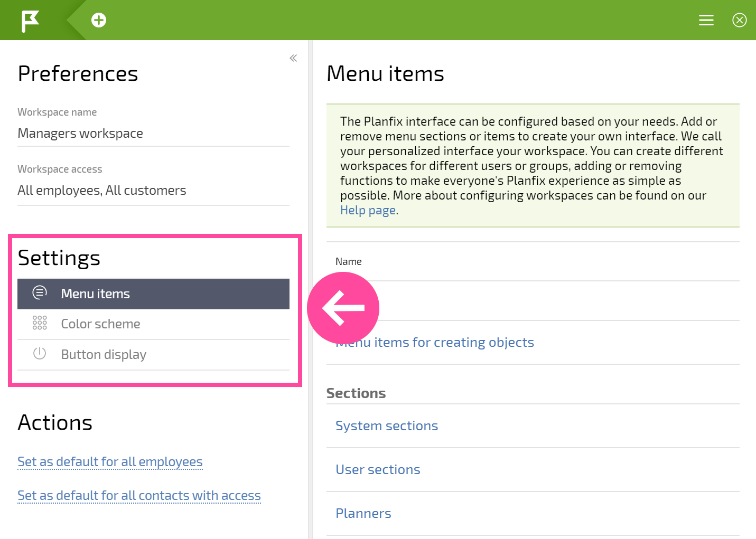This screenshot has width=756, height=539.
Task: Open Menu items for creating objects
Action: click(x=435, y=343)
